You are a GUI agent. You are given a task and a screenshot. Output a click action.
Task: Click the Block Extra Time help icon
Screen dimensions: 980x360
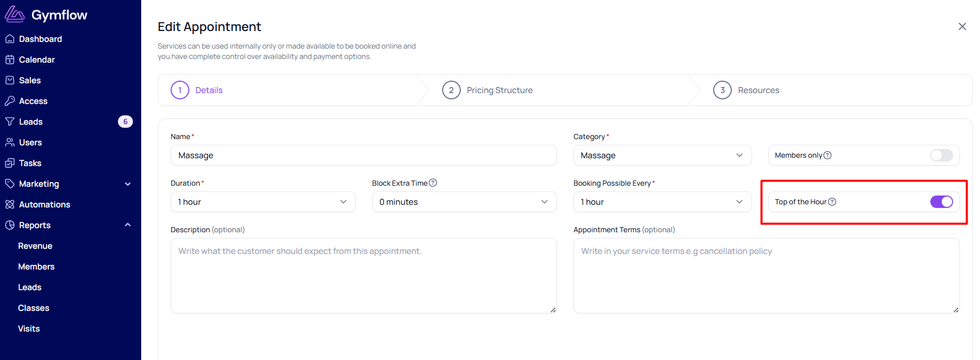pos(433,183)
